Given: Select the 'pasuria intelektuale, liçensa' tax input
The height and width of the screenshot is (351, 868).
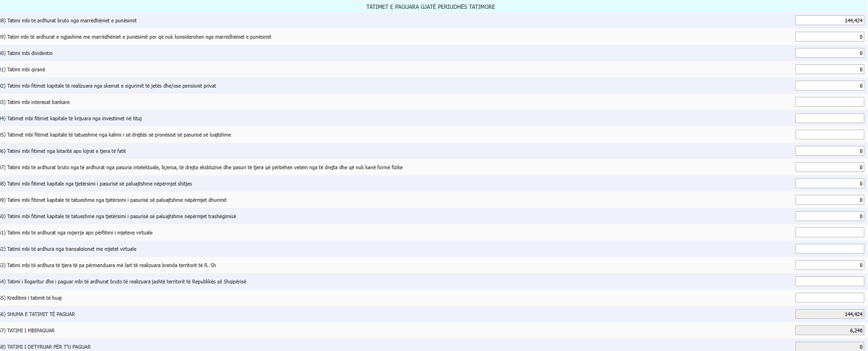Looking at the screenshot, I should coord(829,167).
